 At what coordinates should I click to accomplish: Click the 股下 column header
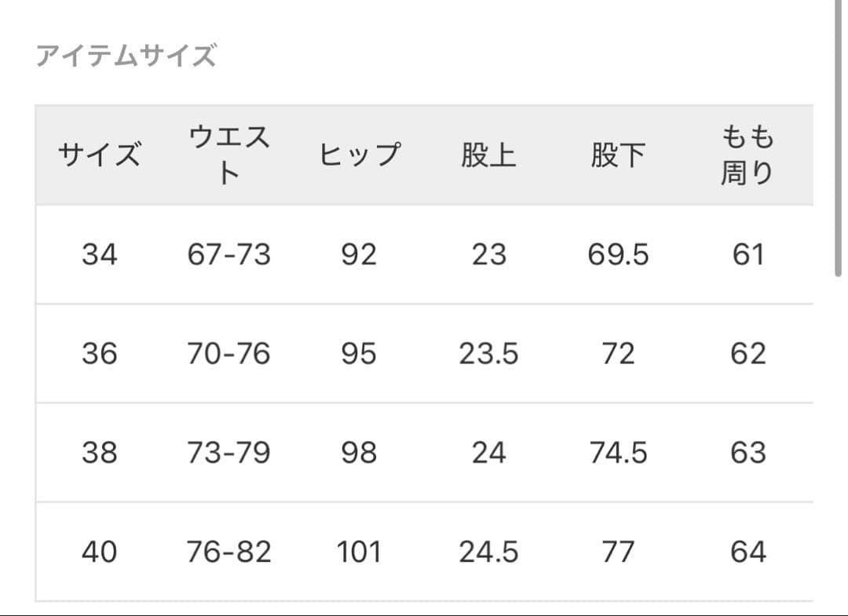pyautogui.click(x=618, y=155)
